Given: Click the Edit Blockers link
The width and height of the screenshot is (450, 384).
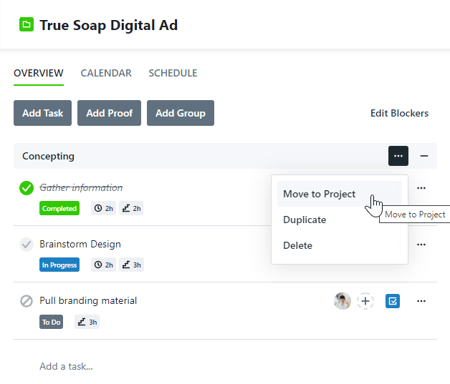Looking at the screenshot, I should 399,113.
